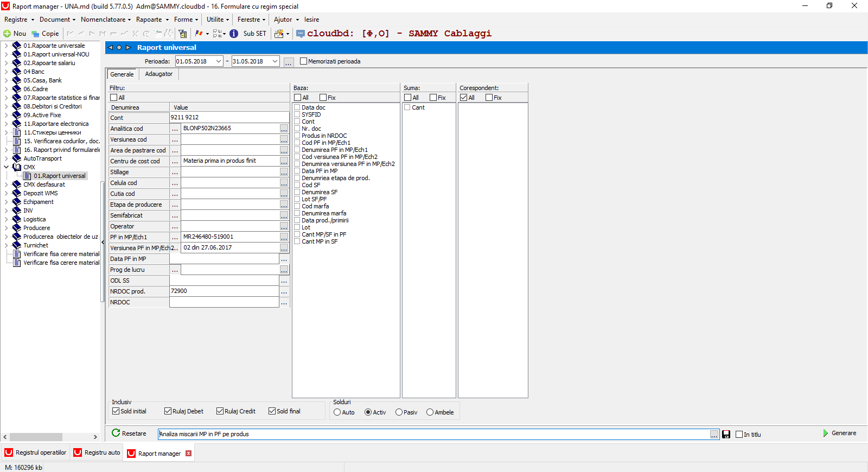Click the Raport universal header right arrow

coord(128,48)
